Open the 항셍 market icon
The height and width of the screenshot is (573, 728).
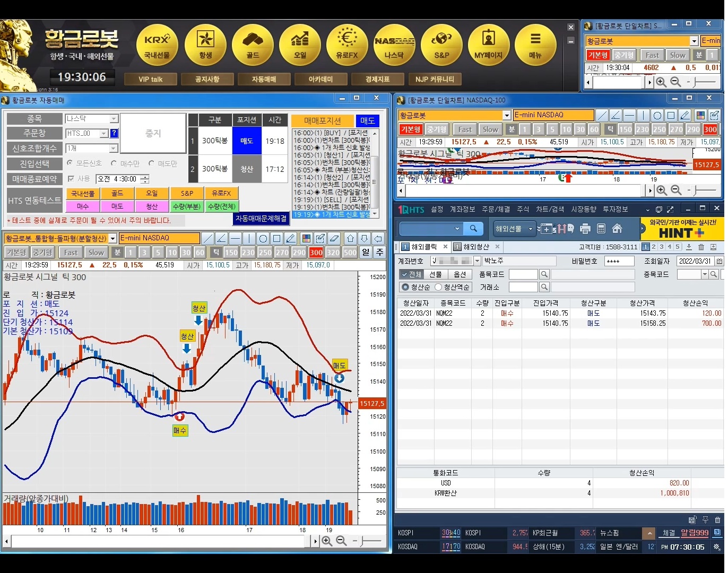(x=205, y=45)
